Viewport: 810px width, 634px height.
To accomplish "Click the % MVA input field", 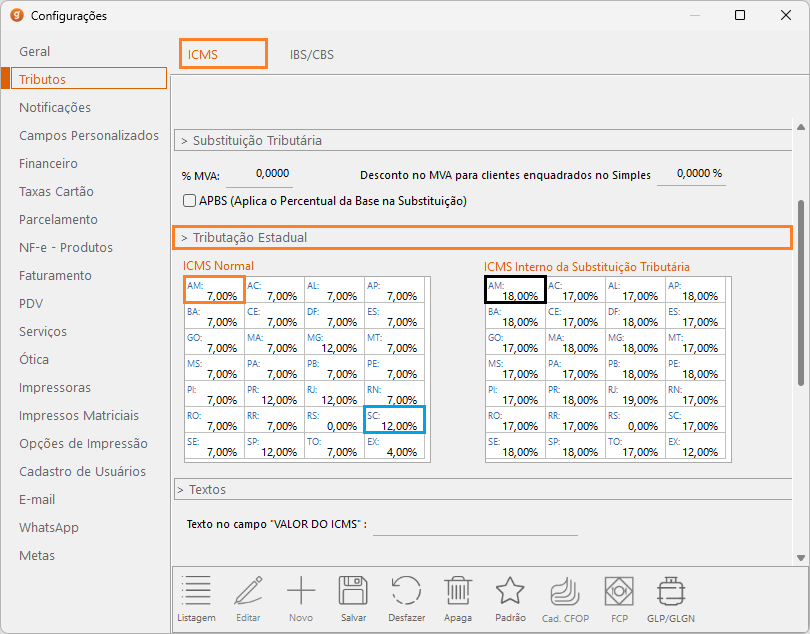I will pos(260,174).
